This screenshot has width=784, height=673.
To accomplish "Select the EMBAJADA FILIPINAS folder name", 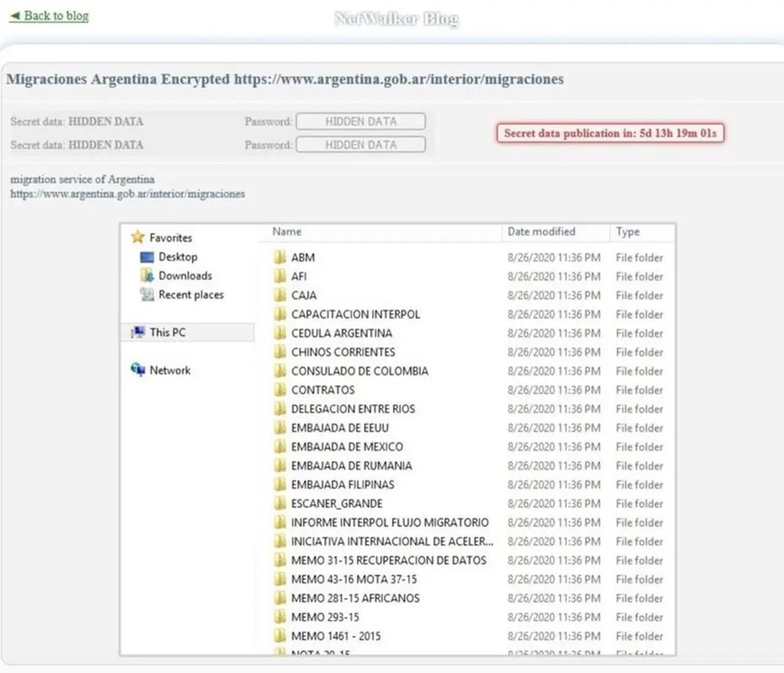I will coord(343,485).
